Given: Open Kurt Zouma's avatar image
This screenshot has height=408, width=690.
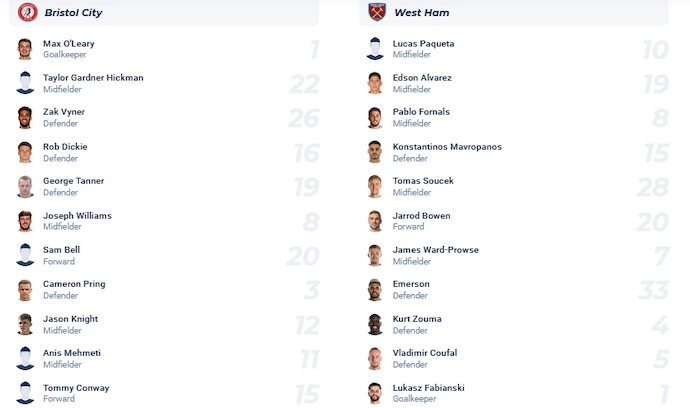Looking at the screenshot, I should (x=375, y=324).
